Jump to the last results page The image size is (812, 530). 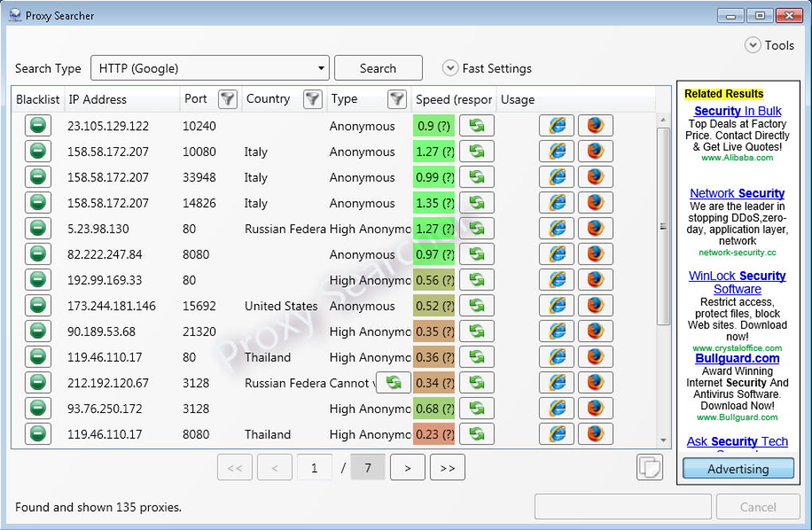pos(447,468)
